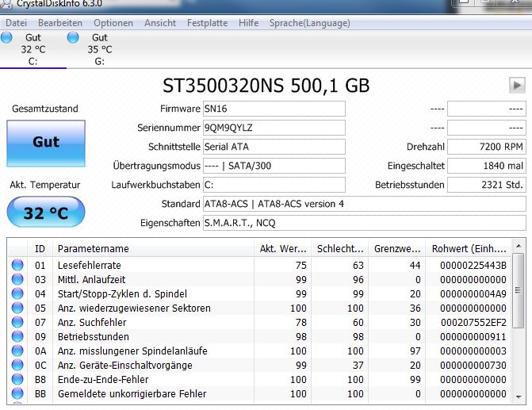This screenshot has height=410, width=532.
Task: Select Ende-zu-Ende-Fehler parameter name
Action: pyautogui.click(x=103, y=379)
